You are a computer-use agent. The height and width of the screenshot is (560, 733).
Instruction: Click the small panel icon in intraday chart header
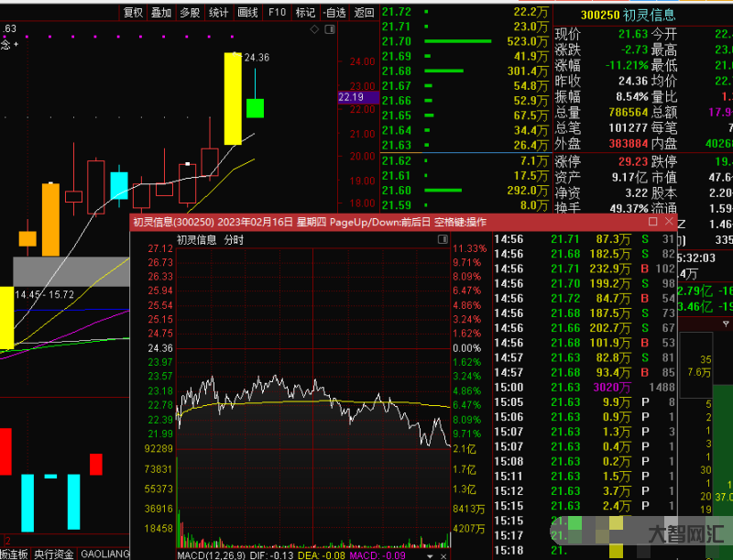[x=443, y=239]
